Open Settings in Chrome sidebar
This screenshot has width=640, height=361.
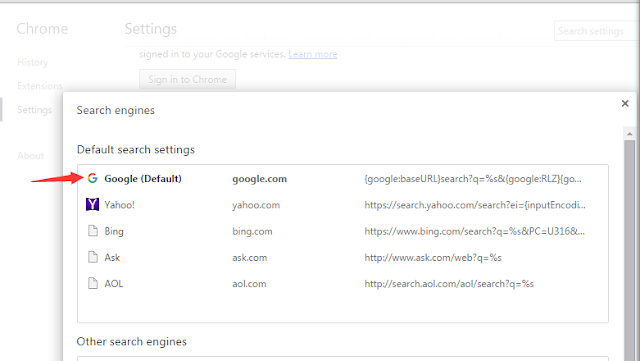[x=35, y=110]
